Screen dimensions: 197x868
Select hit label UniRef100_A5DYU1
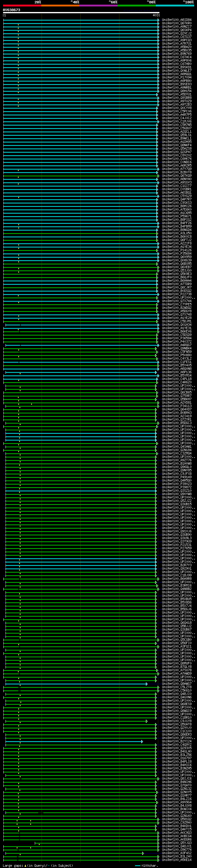(x=177, y=94)
